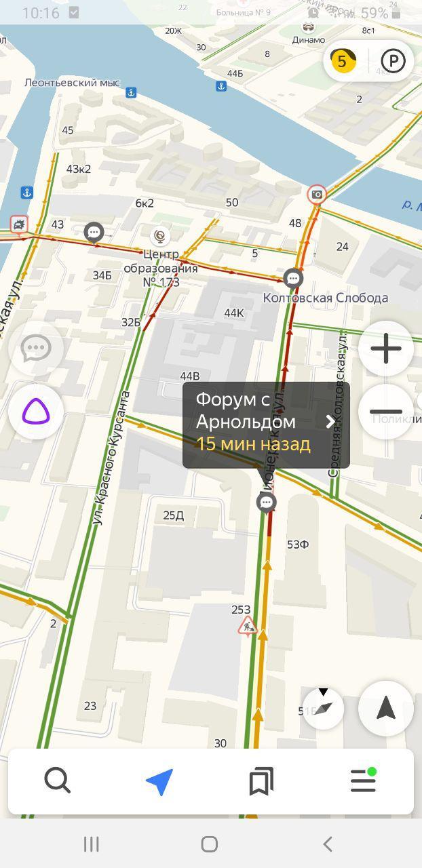Open bookmarks icon in bottom bar
This screenshot has height=868, width=422.
pyautogui.click(x=261, y=781)
